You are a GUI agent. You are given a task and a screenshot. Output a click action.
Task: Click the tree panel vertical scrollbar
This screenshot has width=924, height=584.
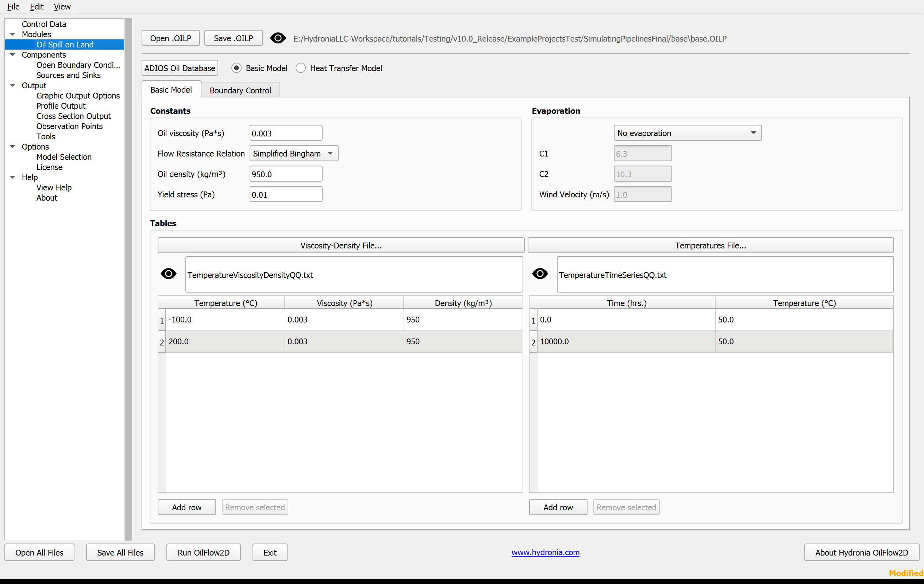point(128,279)
